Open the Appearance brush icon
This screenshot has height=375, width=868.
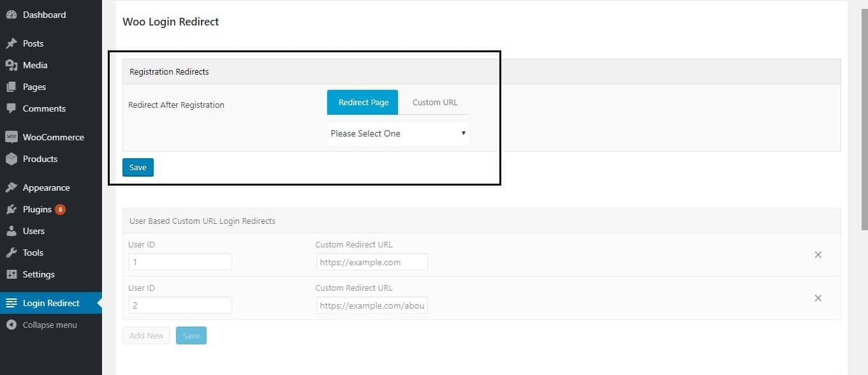[x=11, y=187]
